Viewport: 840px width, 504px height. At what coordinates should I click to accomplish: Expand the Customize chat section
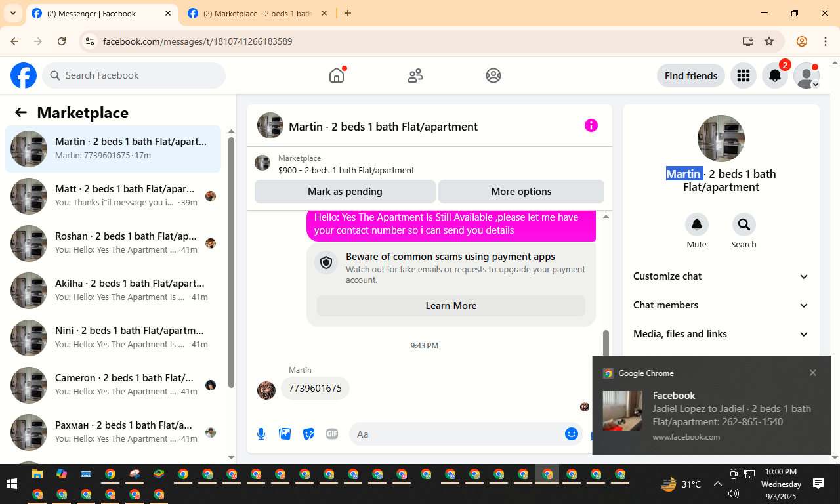[x=721, y=276]
